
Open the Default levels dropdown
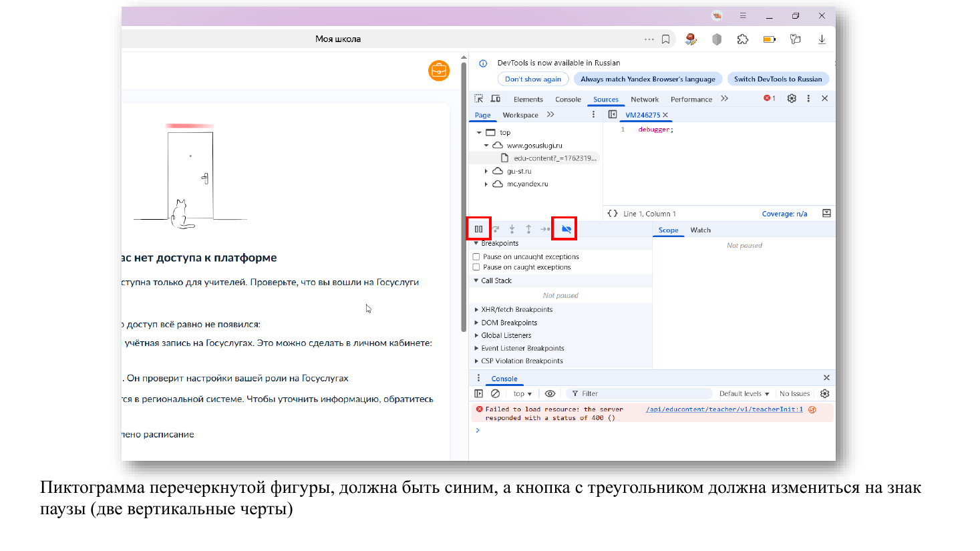coord(744,393)
